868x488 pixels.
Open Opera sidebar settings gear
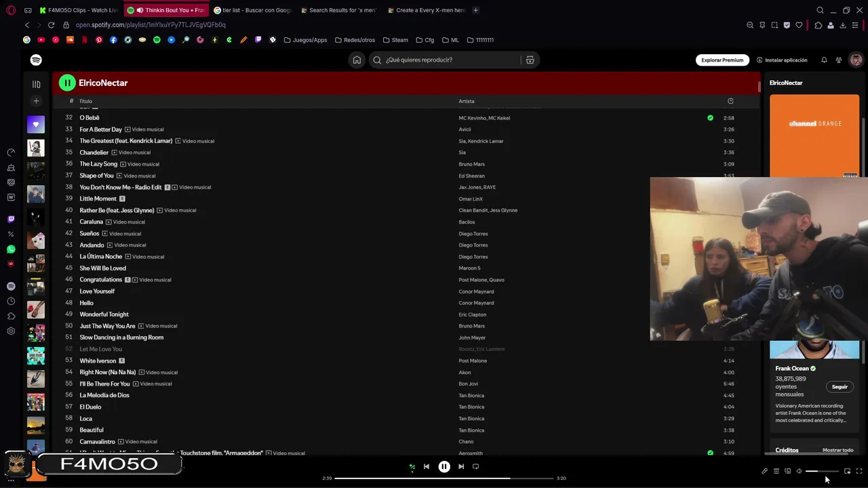click(11, 331)
